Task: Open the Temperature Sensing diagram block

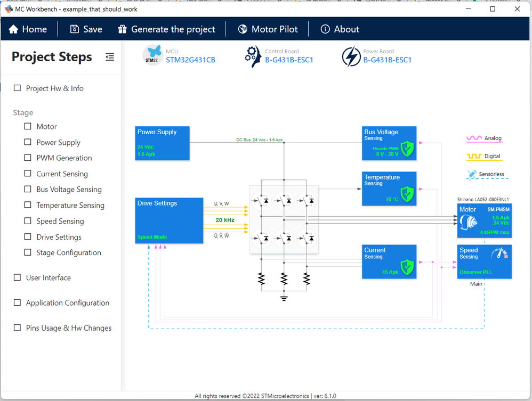Action: pos(389,189)
